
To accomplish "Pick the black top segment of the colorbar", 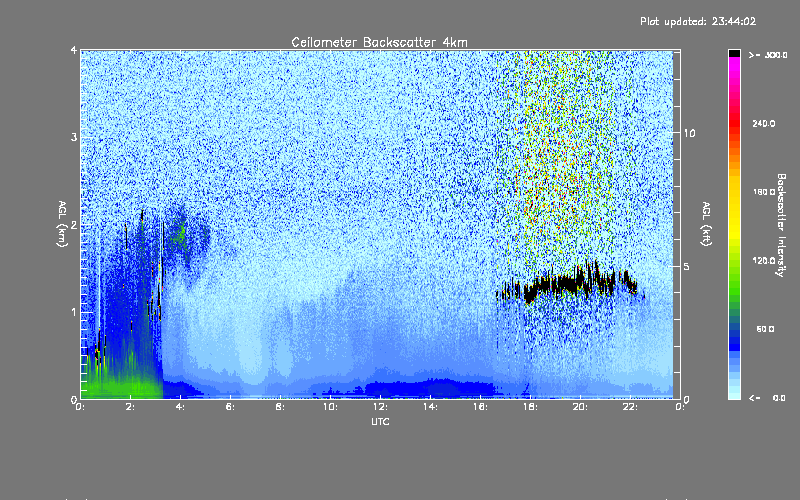I will 734,53.
